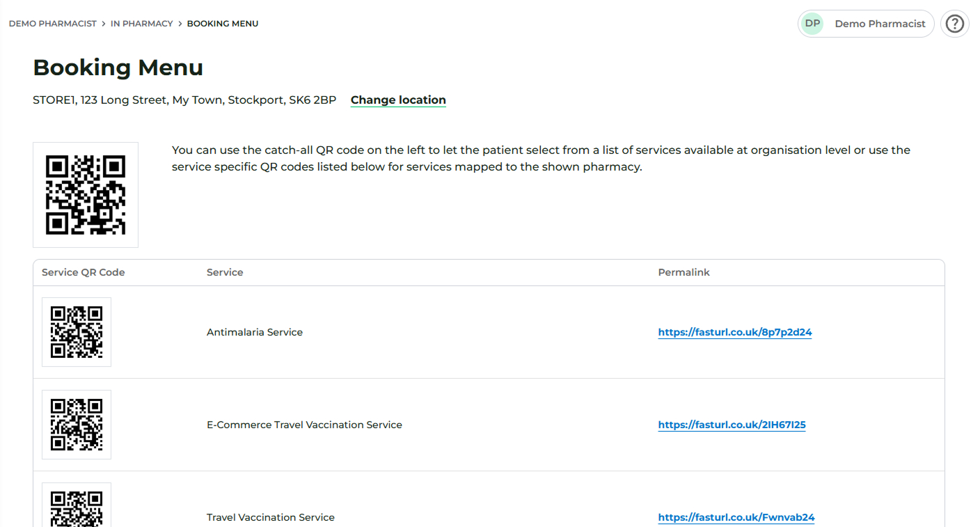The height and width of the screenshot is (527, 980).
Task: Click the Service column header
Action: 225,272
